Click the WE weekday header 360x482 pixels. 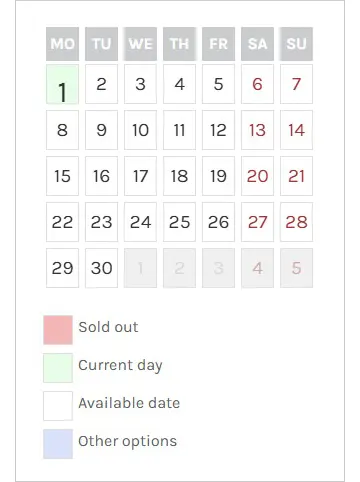tap(140, 44)
